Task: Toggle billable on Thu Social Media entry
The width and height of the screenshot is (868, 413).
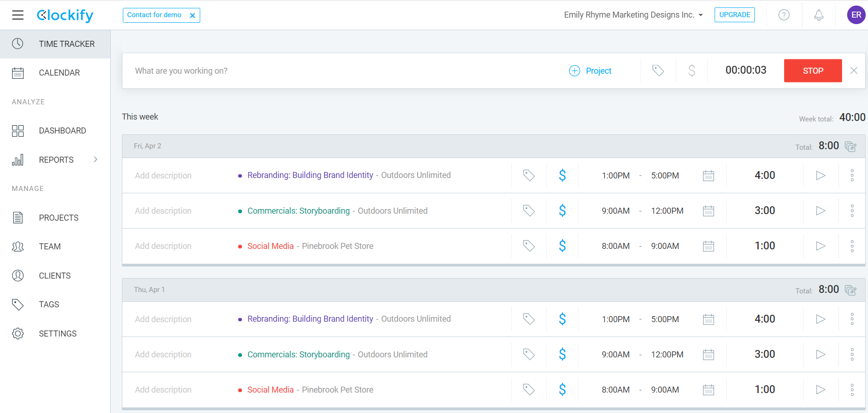Action: click(x=562, y=390)
